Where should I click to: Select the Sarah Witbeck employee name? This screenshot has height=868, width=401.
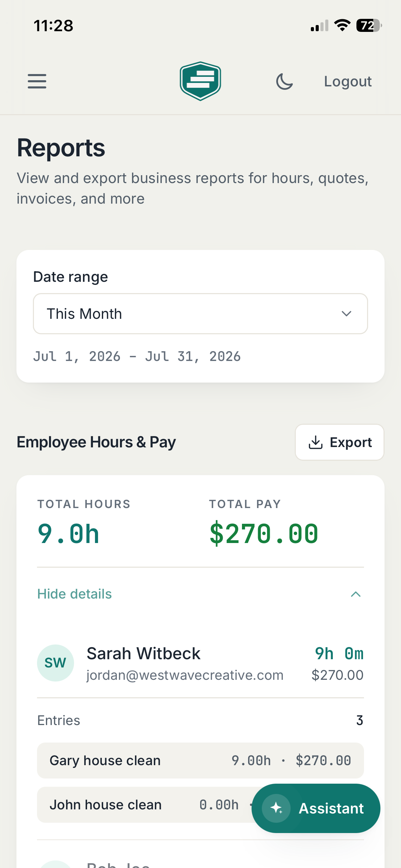143,653
